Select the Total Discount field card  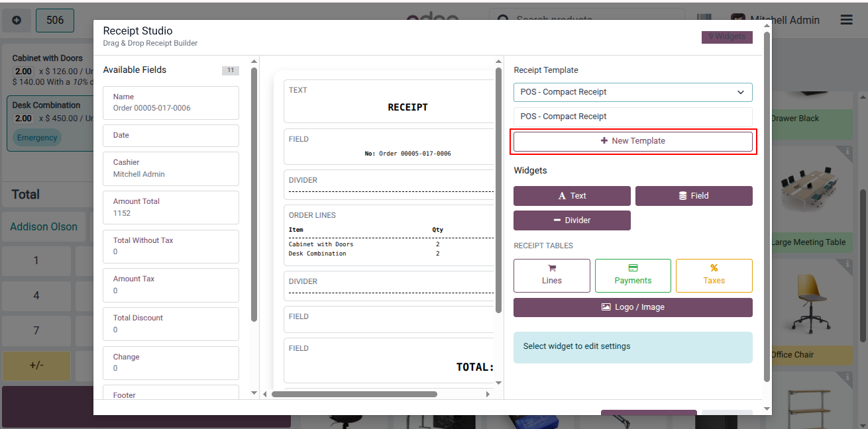tap(171, 324)
